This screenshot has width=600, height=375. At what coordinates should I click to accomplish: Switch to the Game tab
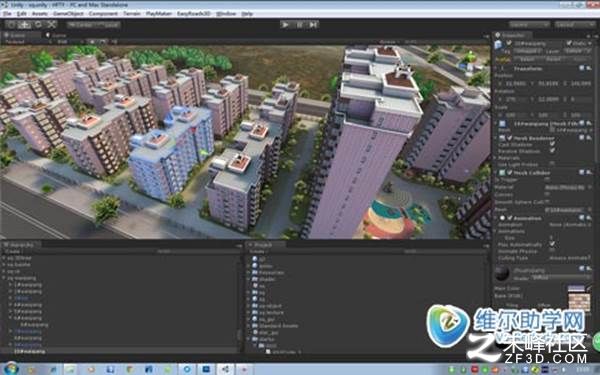tap(56, 35)
